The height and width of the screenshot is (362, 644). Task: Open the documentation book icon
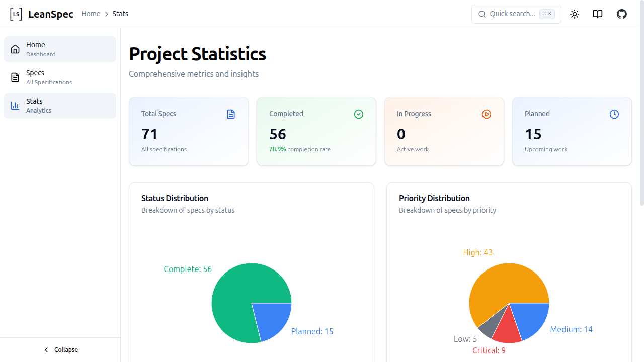598,14
